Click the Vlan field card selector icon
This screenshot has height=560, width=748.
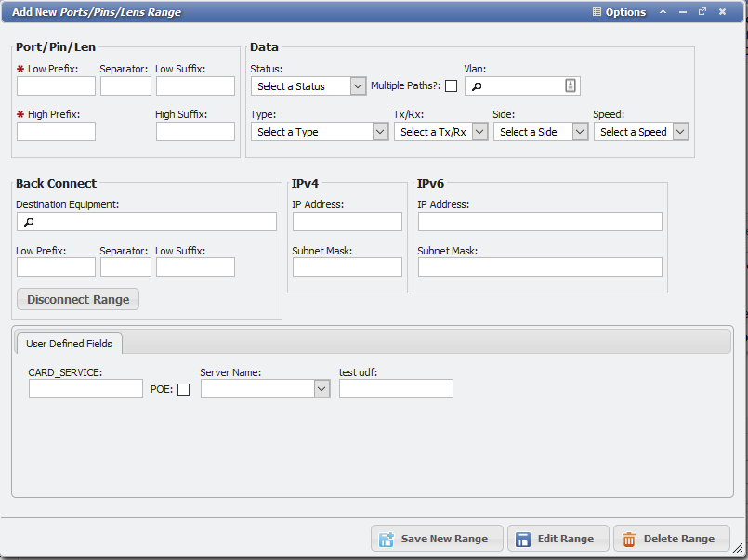570,85
